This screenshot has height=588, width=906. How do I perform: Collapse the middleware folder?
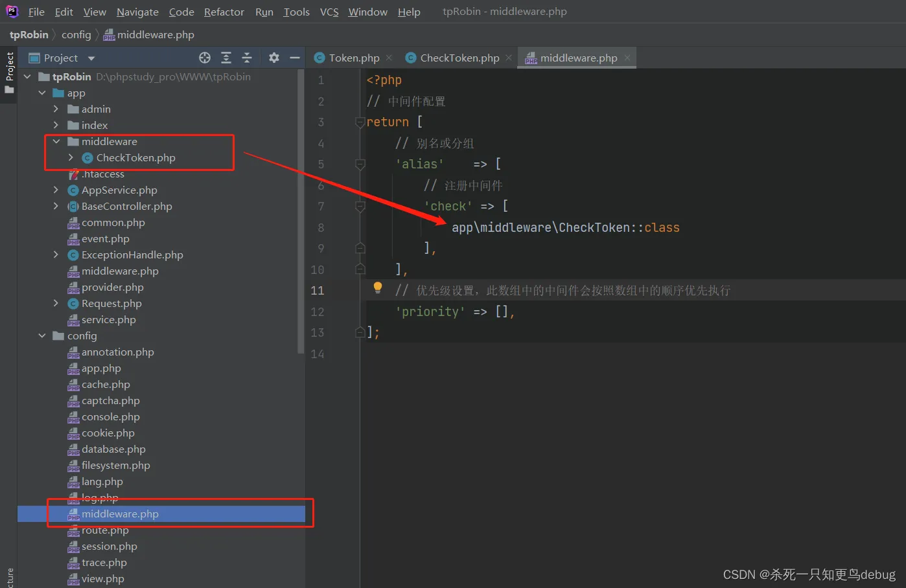(x=56, y=141)
